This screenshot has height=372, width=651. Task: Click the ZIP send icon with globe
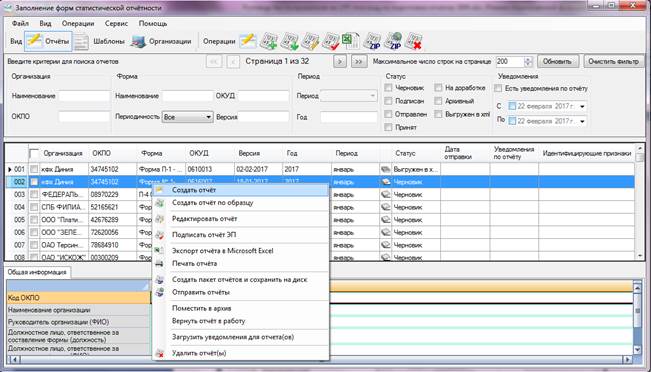[393, 41]
